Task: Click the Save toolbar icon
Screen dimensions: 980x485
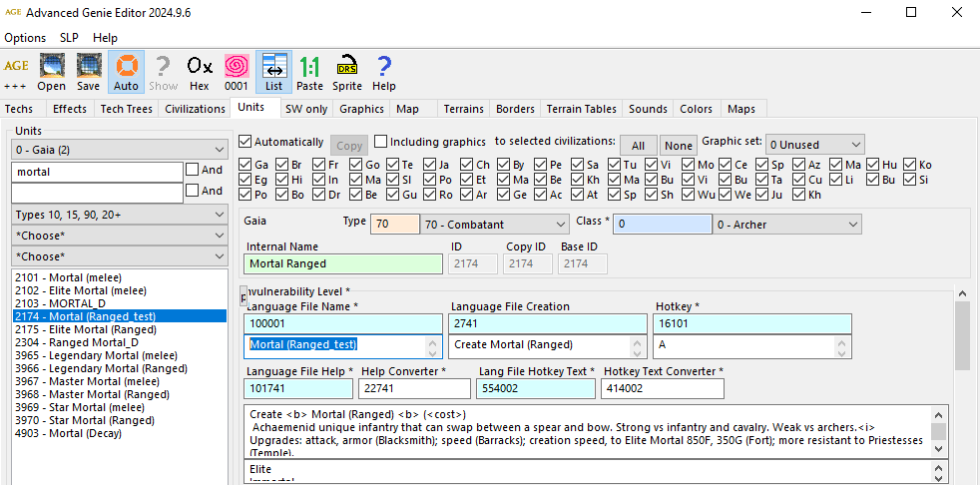Action: (88, 67)
